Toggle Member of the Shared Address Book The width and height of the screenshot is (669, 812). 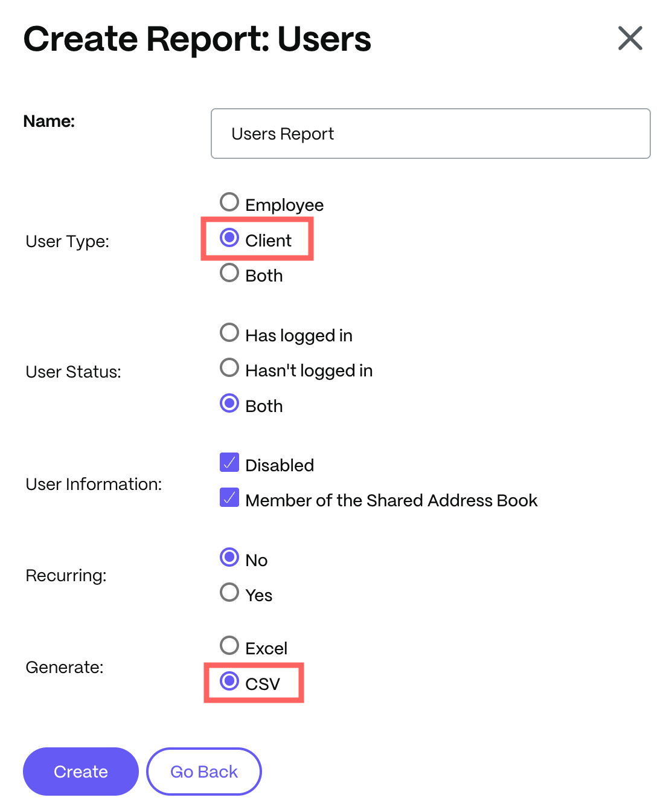point(229,498)
